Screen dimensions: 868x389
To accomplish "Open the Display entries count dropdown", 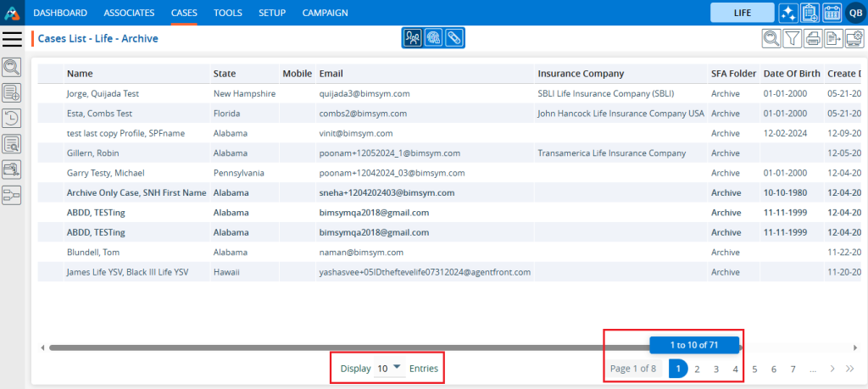I will click(389, 369).
